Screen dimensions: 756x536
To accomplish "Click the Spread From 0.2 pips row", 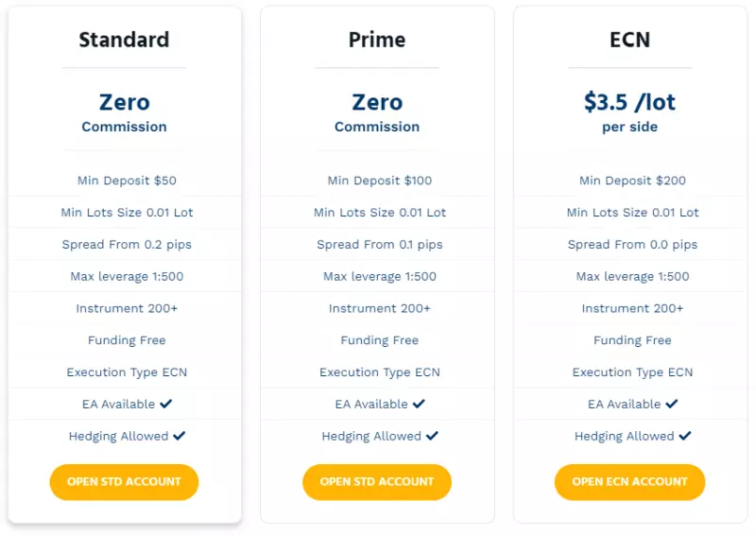I will point(127,244).
